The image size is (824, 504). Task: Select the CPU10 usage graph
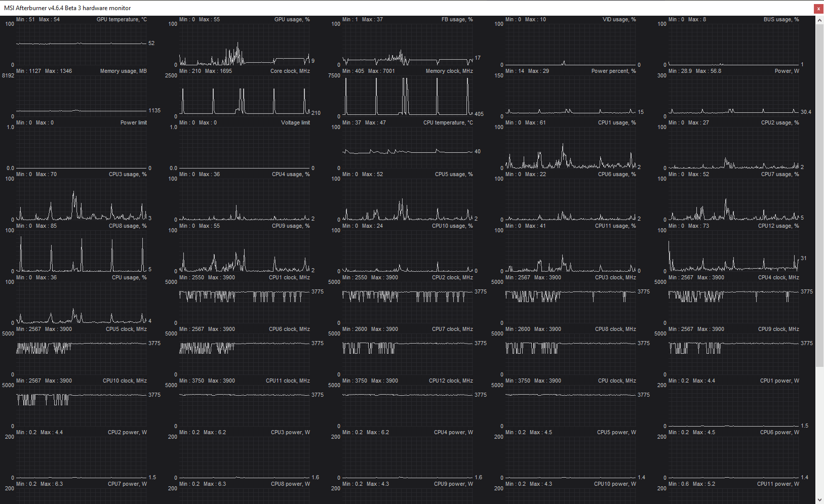[408, 250]
